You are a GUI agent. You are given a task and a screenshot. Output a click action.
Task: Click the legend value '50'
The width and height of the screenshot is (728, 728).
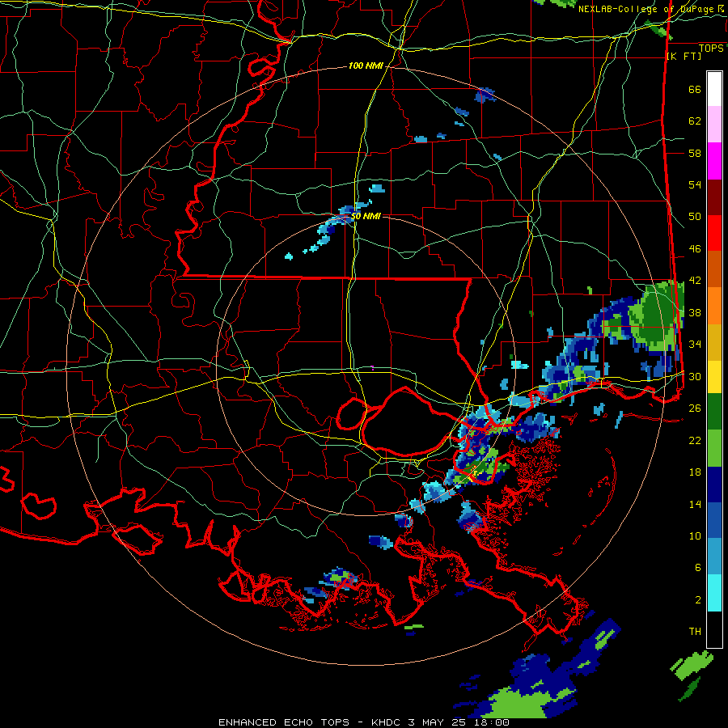point(695,217)
